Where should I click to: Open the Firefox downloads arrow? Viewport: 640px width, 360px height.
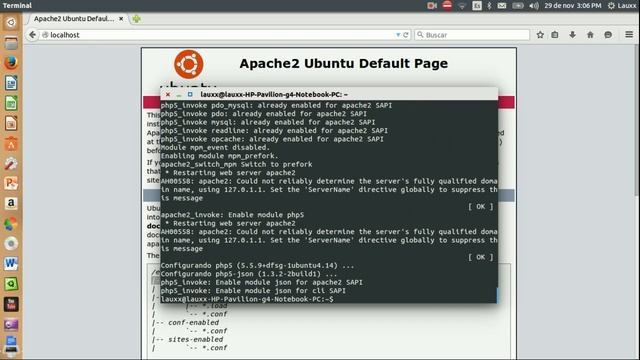coord(573,35)
